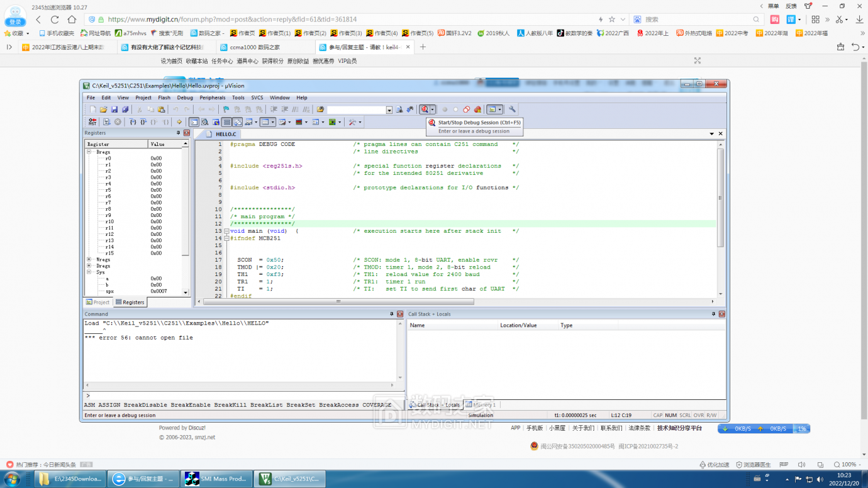
Task: Open the SVCS menu
Action: point(257,97)
